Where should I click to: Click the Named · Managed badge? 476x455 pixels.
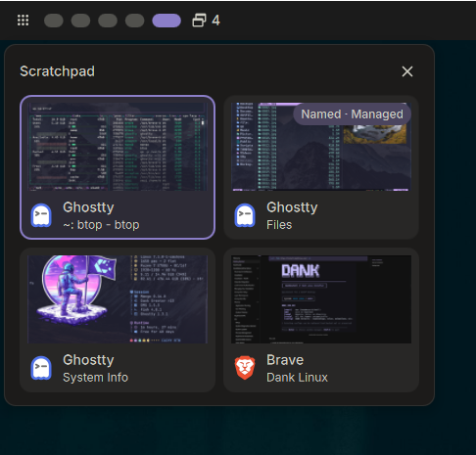[x=352, y=114]
